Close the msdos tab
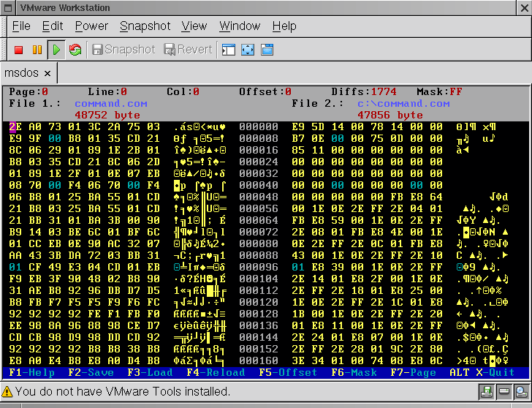This screenshot has height=408, width=532. (47, 73)
